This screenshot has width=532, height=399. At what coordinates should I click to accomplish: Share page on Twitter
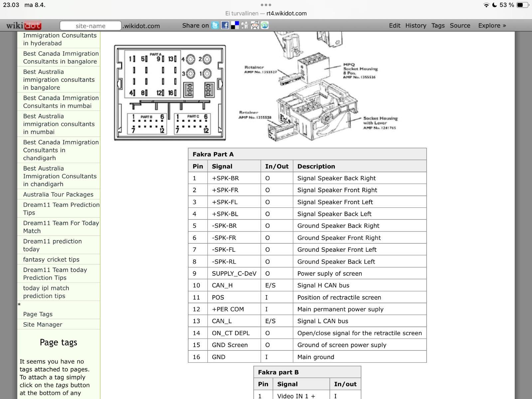[215, 25]
